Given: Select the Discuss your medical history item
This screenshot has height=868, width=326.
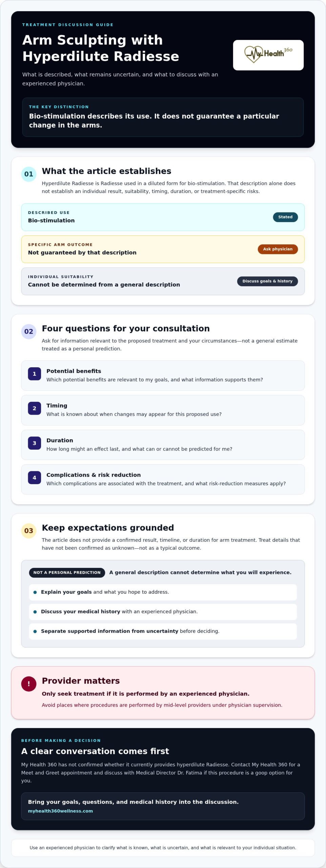Looking at the screenshot, I should [x=163, y=612].
